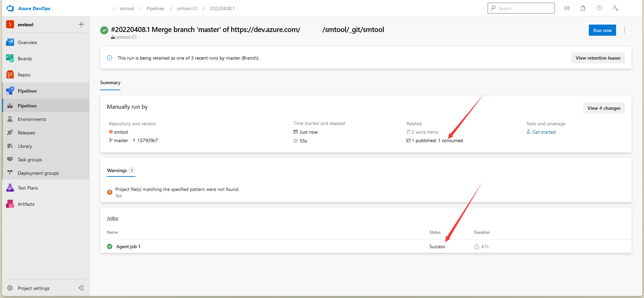Open the Agent job 1 row
The height and width of the screenshot is (298, 644).
click(128, 246)
